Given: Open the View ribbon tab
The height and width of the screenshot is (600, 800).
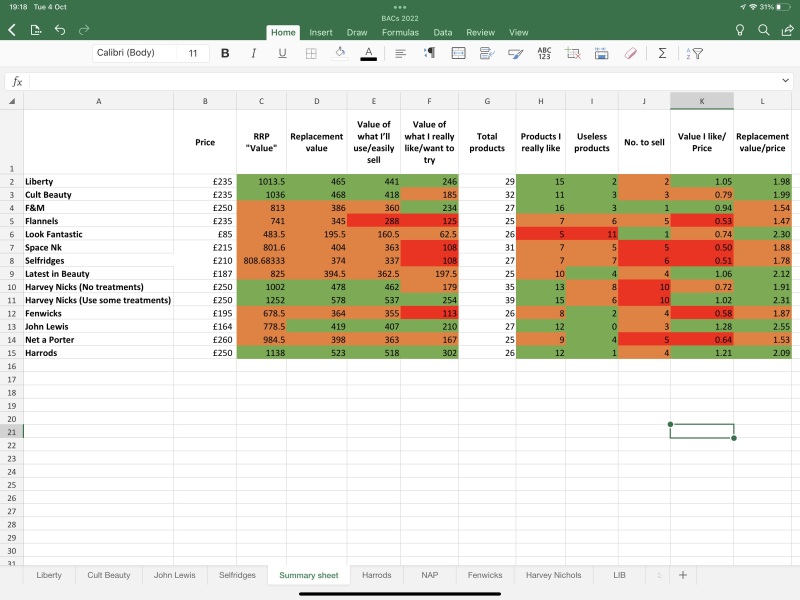Looking at the screenshot, I should [519, 32].
